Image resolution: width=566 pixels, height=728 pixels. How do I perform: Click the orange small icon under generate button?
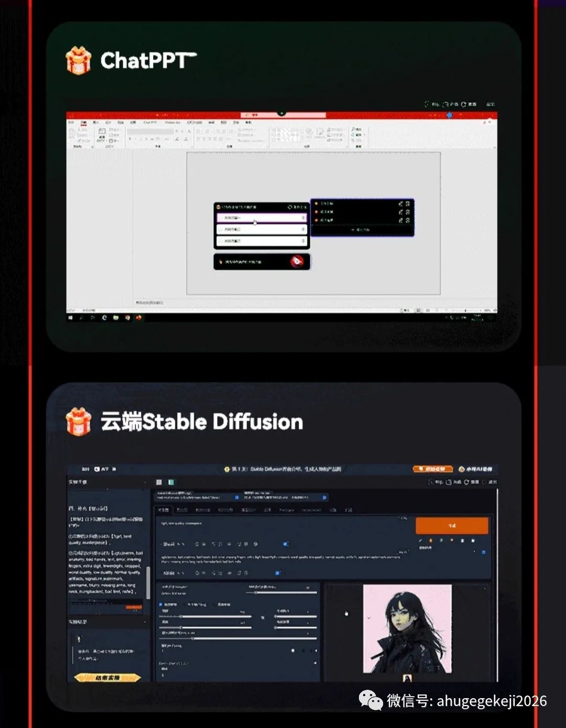pos(431,541)
